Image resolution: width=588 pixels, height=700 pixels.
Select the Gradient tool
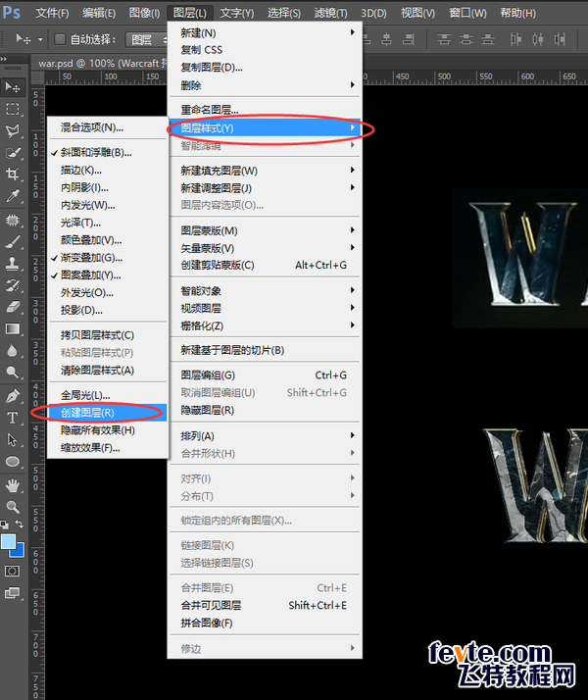pyautogui.click(x=13, y=329)
